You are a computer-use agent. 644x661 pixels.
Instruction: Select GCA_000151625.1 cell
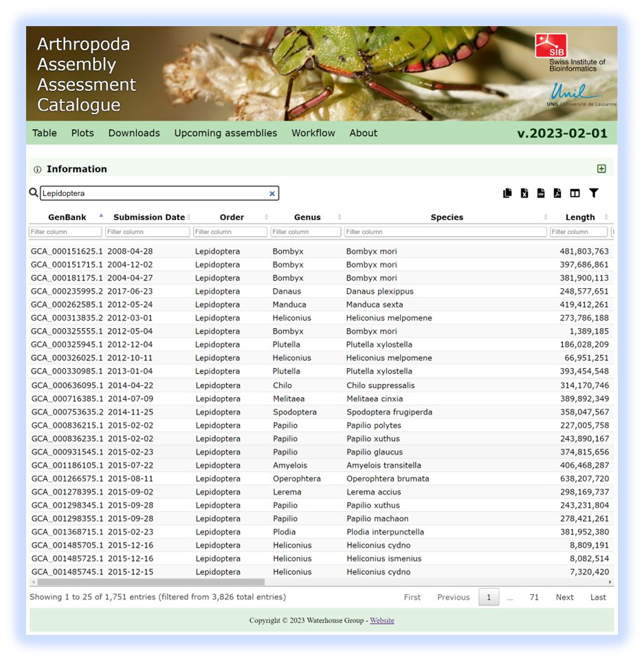pyautogui.click(x=67, y=251)
